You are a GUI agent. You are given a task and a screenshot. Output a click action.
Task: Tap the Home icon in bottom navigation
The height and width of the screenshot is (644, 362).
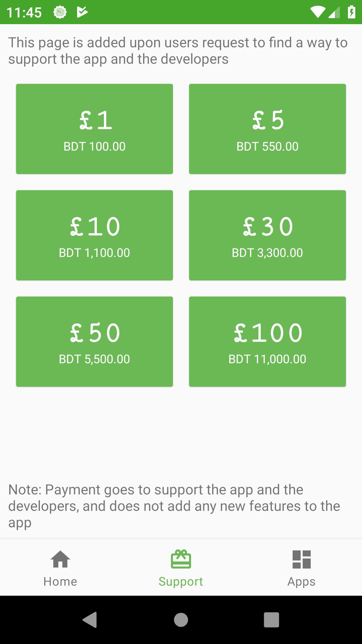tap(60, 559)
